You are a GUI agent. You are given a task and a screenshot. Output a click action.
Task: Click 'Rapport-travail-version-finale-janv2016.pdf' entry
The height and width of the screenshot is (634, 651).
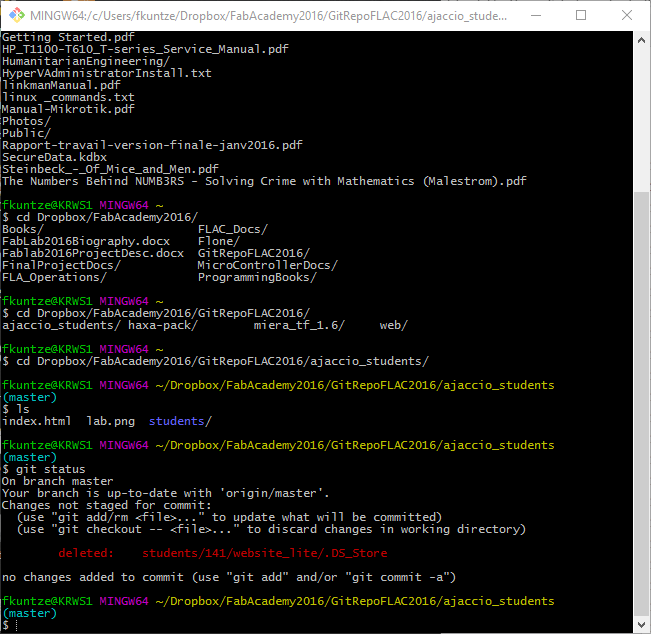pyautogui.click(x=152, y=145)
